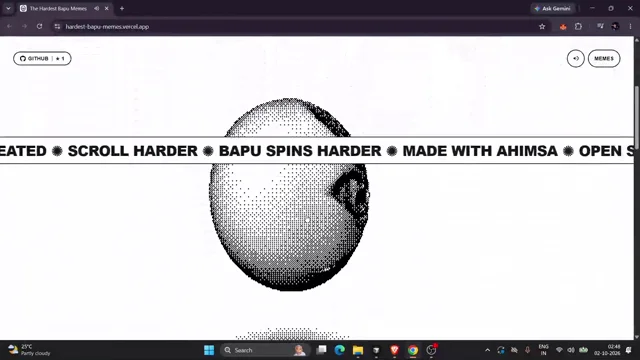Switch to Chrome taskbar icon
The height and width of the screenshot is (360, 640).
tap(413, 350)
